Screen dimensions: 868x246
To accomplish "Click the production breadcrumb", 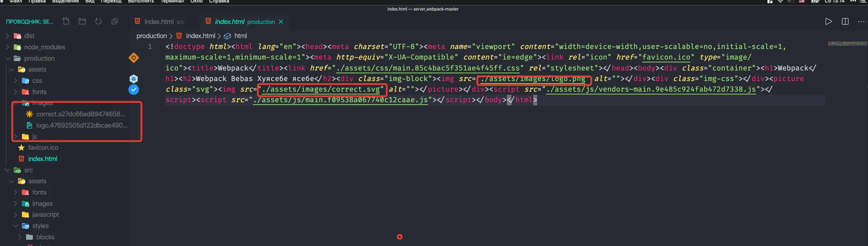I will [x=152, y=36].
